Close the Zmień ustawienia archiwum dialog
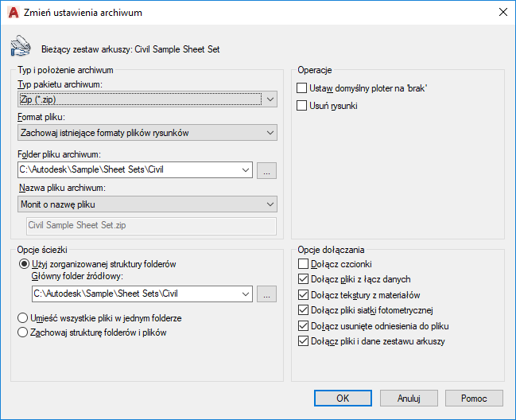This screenshot has height=420, width=516. coord(502,12)
